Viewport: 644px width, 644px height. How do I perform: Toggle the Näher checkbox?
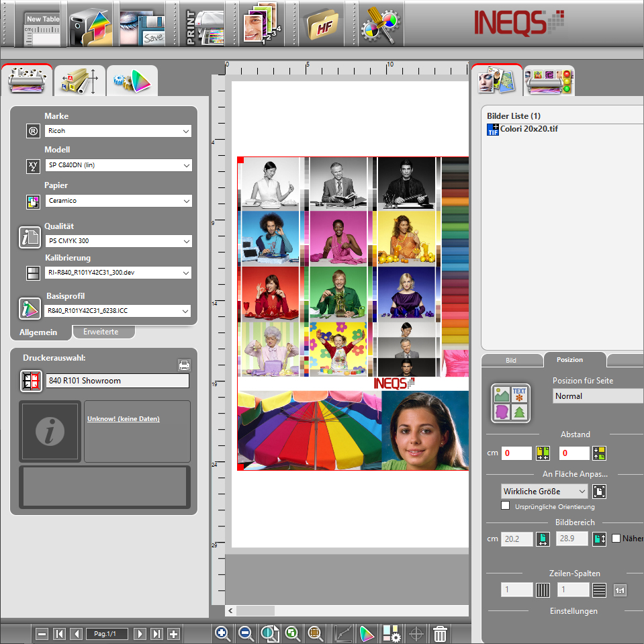coord(616,539)
